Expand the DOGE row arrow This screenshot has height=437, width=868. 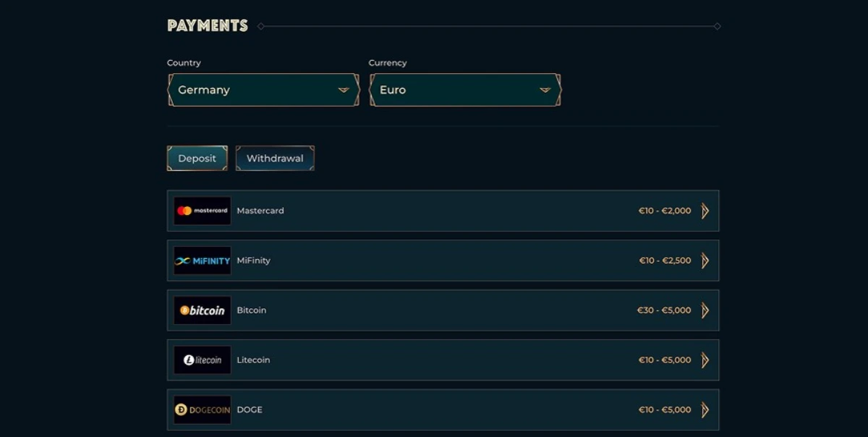705,410
